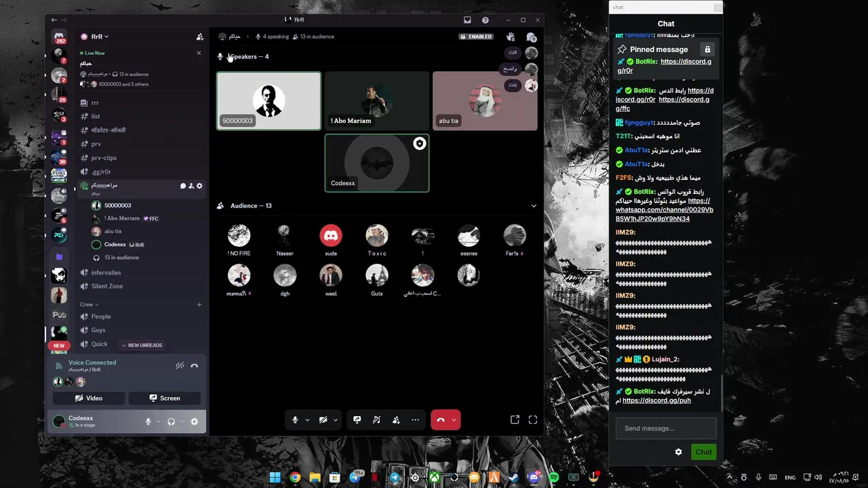The width and height of the screenshot is (868, 488).
Task: Click the Screen share button
Action: (165, 399)
